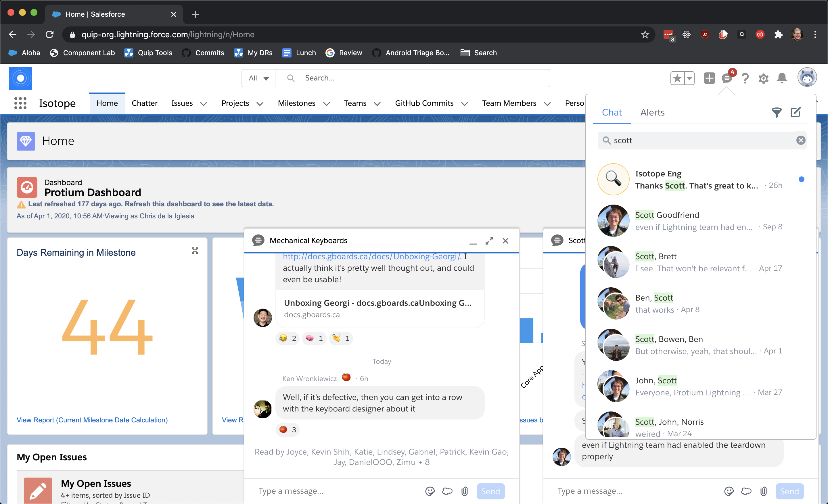Toggle the brain emoji reaction
Viewport: 828px width, 504px height.
(314, 338)
